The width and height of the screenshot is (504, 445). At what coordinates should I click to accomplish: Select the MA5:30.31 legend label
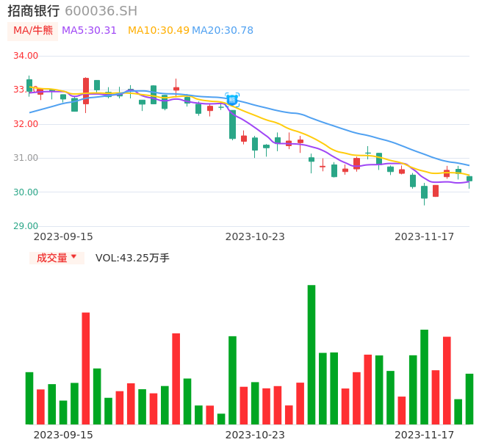pos(89,31)
